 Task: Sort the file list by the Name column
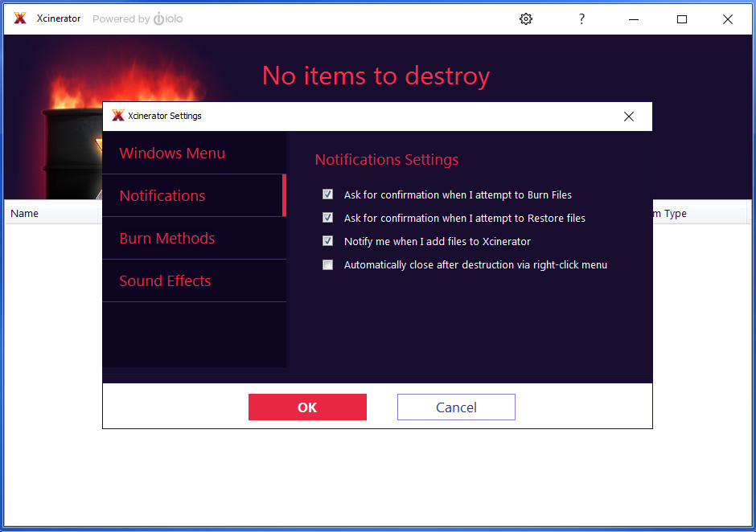click(24, 213)
